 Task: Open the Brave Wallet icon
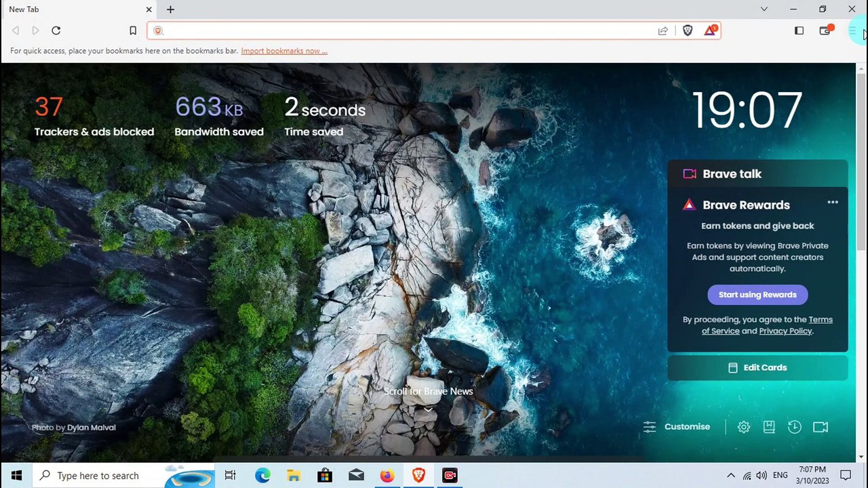pos(825,30)
